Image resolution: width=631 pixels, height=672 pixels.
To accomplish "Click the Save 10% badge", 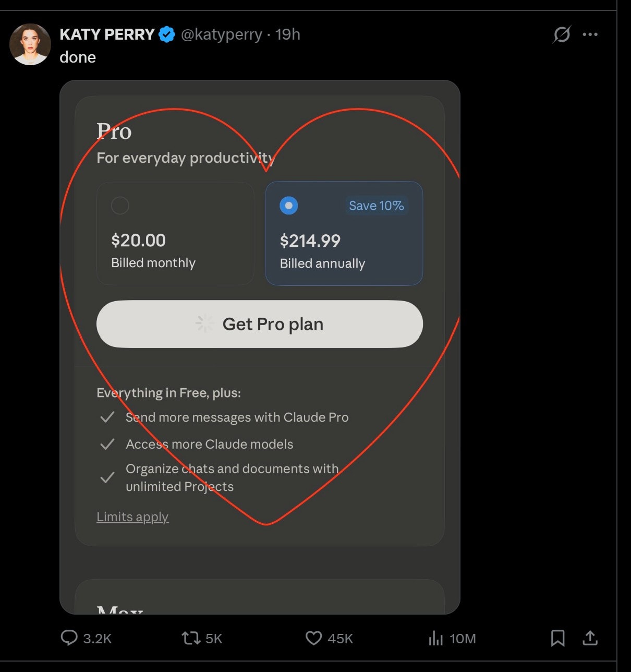I will 376,206.
